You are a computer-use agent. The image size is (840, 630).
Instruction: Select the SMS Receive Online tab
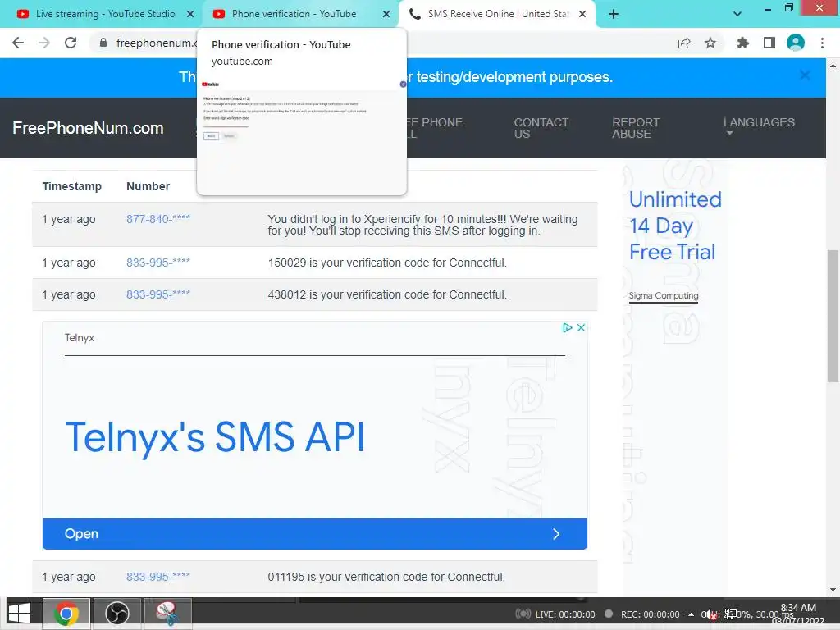[x=498, y=14]
